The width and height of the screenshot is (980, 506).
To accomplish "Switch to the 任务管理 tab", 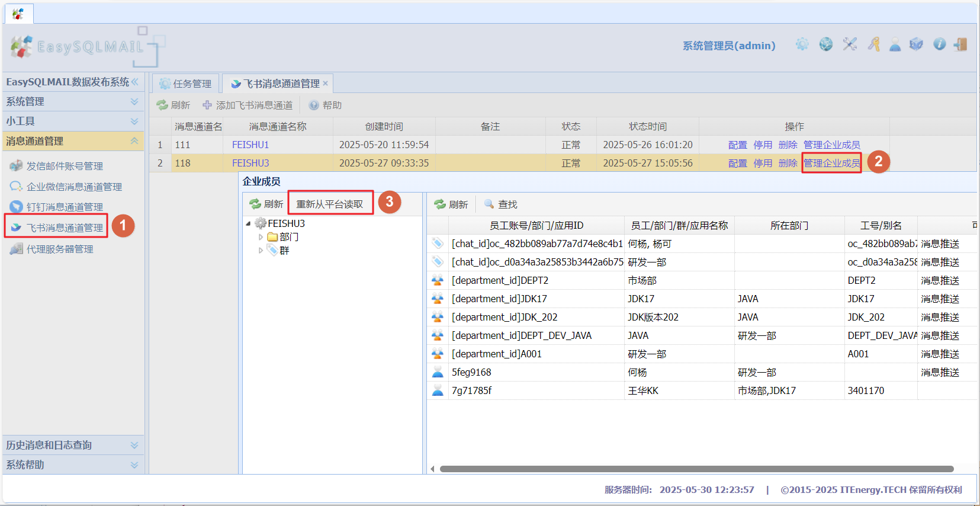I will coord(186,84).
